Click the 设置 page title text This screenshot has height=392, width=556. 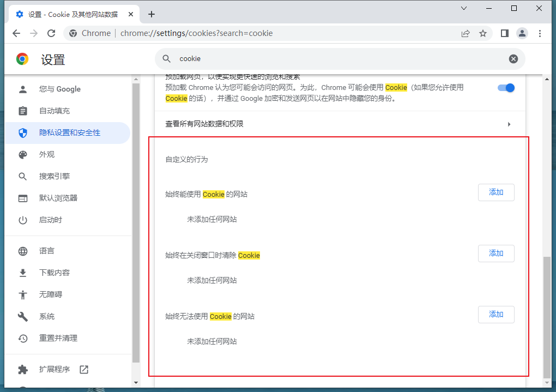click(x=53, y=59)
